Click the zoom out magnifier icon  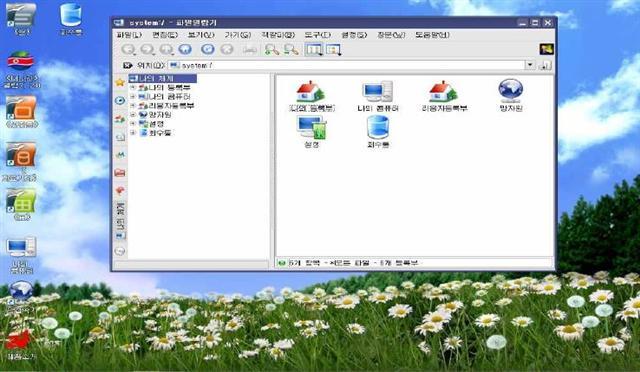point(291,50)
